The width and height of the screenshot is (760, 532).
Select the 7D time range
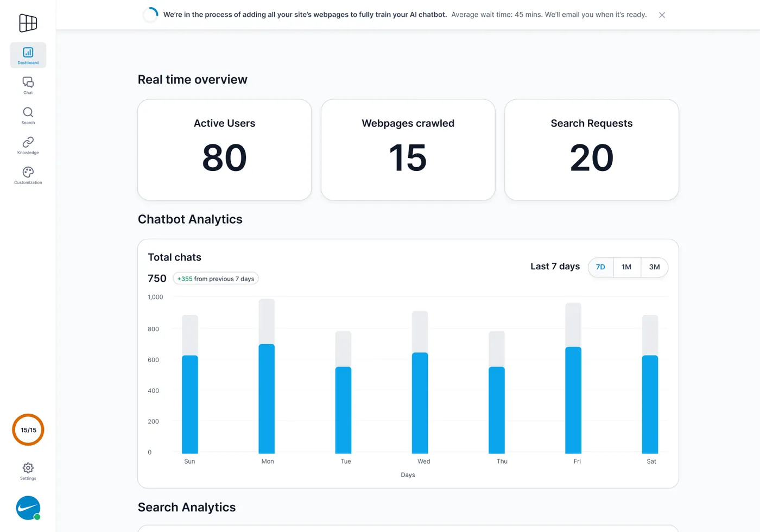(600, 267)
